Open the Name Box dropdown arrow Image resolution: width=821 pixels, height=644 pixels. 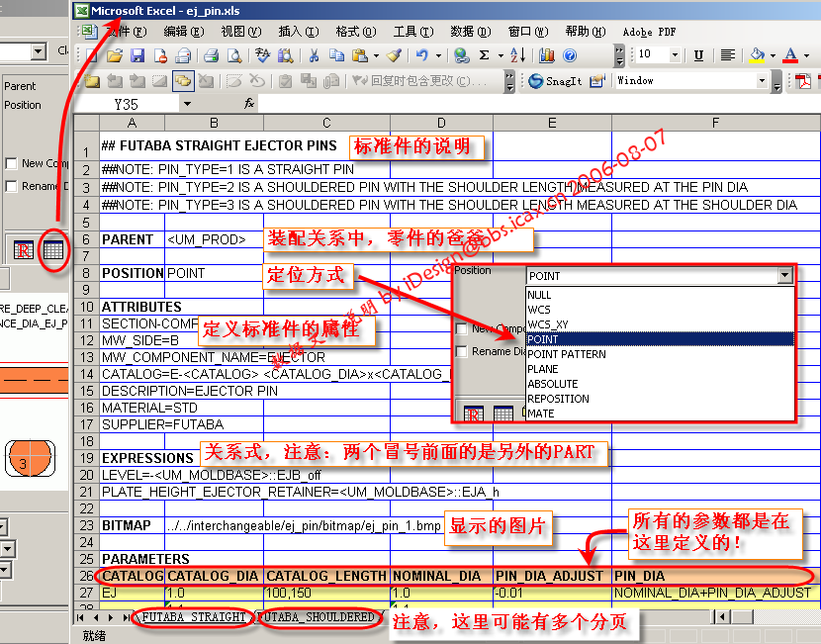click(187, 104)
